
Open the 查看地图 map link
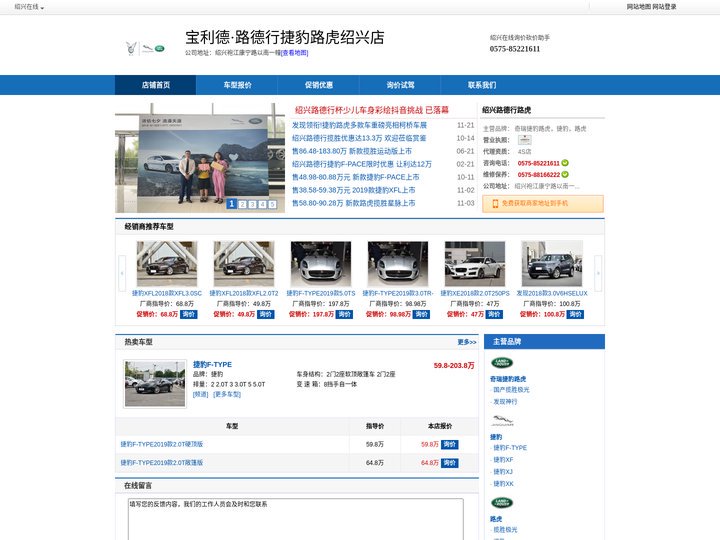tap(294, 53)
